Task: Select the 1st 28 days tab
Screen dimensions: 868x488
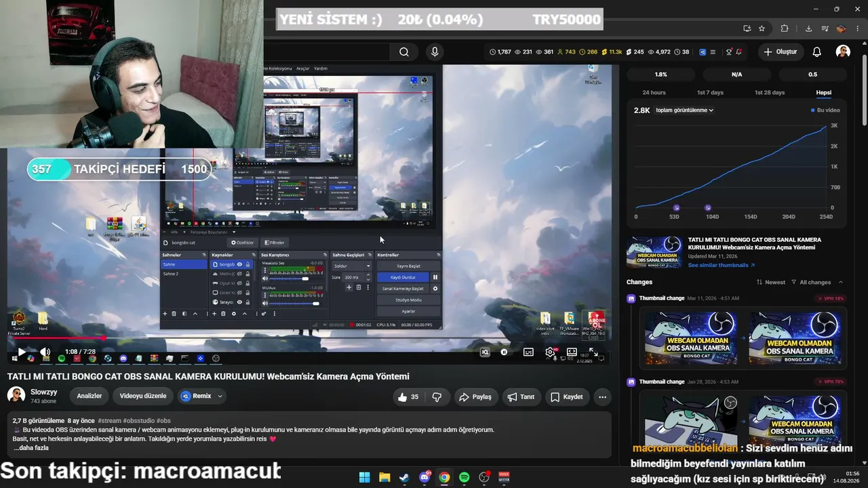Action: pos(770,93)
